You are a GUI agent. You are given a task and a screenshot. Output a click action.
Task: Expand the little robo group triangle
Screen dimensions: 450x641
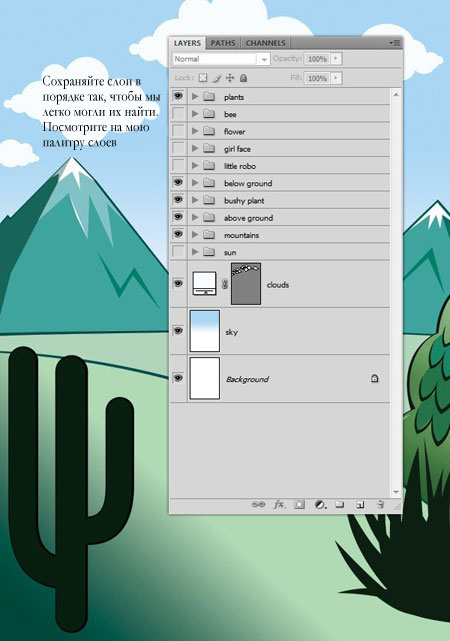coord(195,165)
